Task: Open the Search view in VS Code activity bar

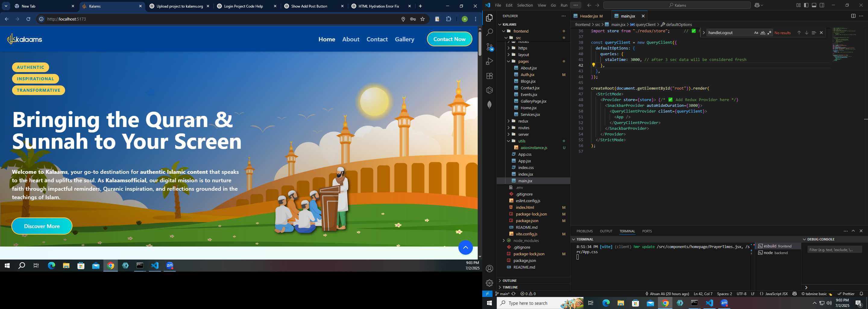Action: click(x=489, y=32)
